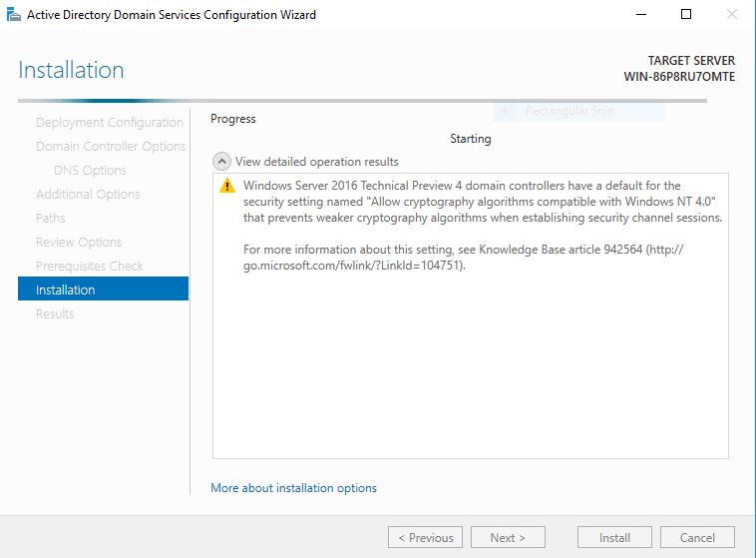The height and width of the screenshot is (558, 756).
Task: Click the yellow warning icon
Action: tap(227, 187)
